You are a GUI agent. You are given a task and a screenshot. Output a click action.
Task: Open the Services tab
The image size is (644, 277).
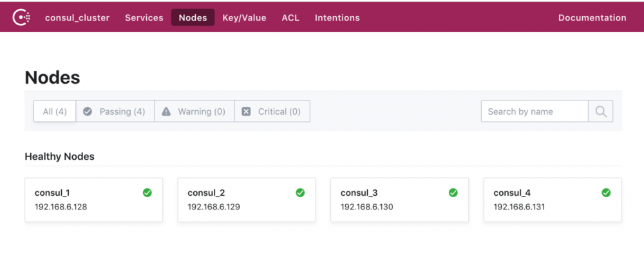144,18
